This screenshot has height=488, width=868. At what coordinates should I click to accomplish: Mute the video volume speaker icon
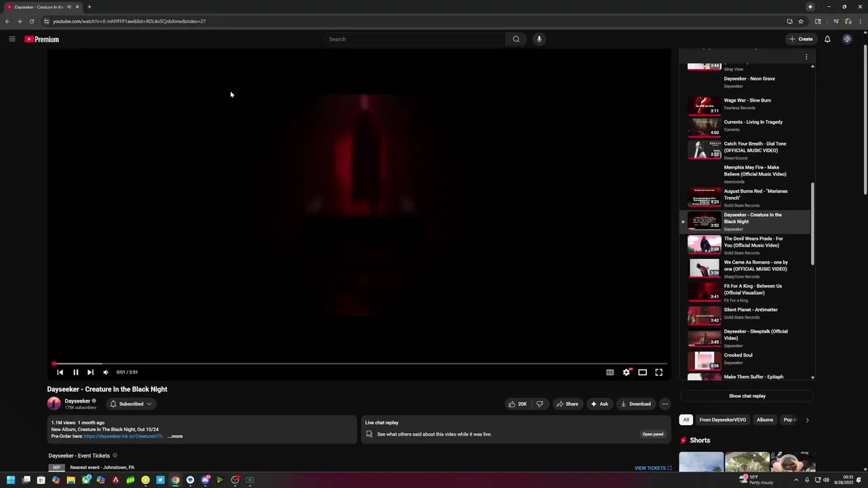click(106, 372)
